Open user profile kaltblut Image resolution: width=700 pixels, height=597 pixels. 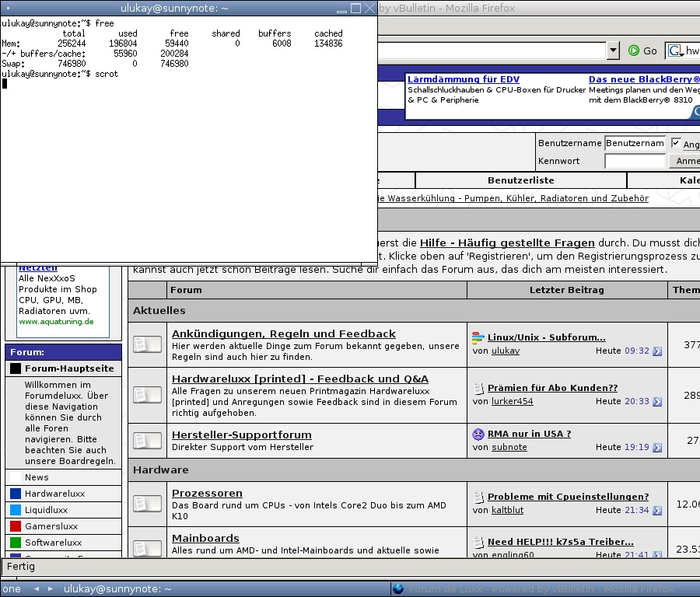(507, 510)
